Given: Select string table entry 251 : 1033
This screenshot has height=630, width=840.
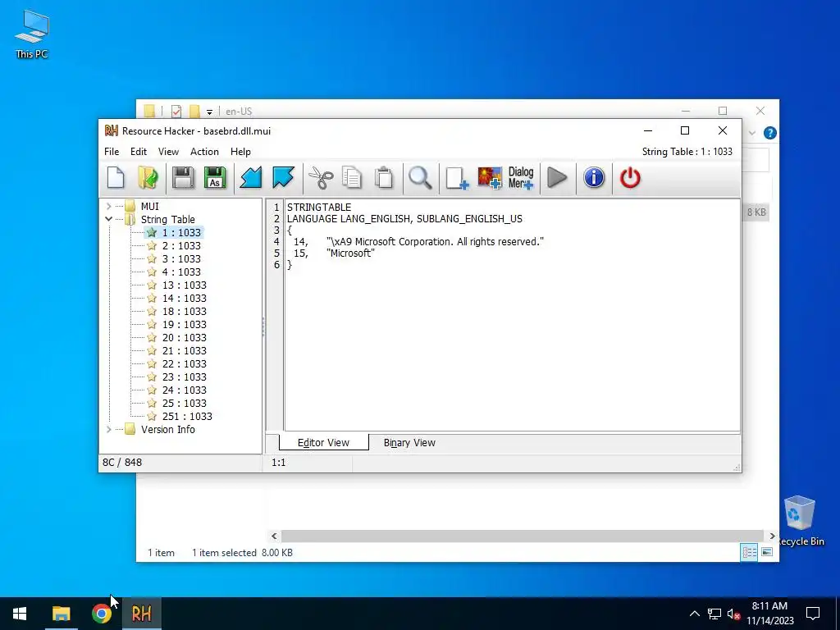Looking at the screenshot, I should tap(187, 416).
